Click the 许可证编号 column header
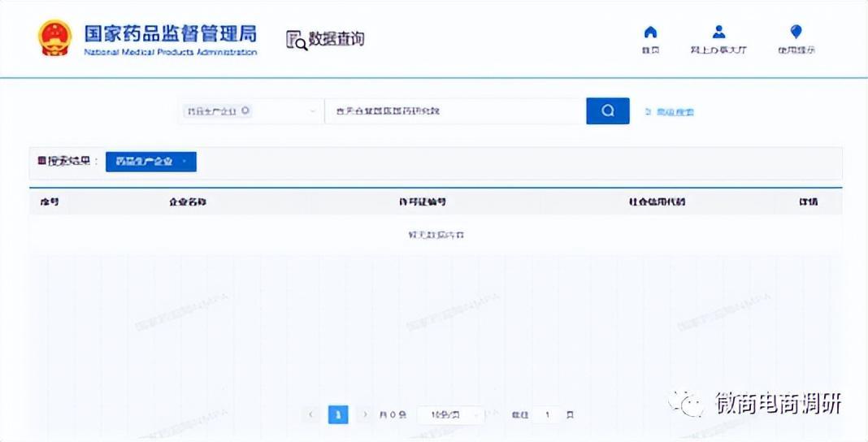This screenshot has height=442, width=868. [x=422, y=201]
